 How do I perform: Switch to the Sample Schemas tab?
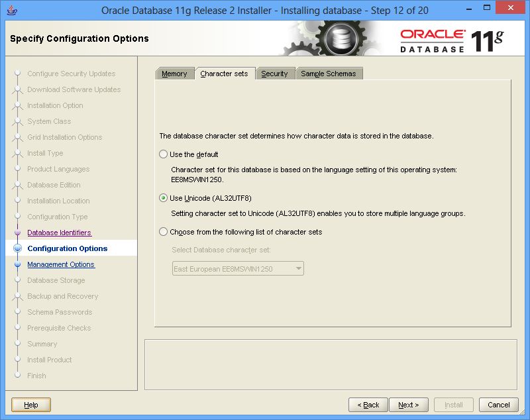tap(329, 74)
